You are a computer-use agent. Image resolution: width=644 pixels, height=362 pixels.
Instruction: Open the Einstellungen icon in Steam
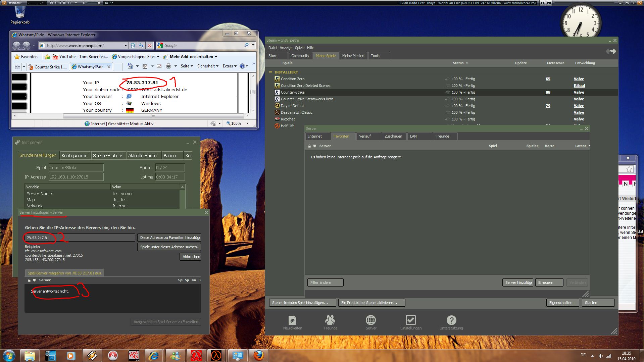click(x=411, y=322)
